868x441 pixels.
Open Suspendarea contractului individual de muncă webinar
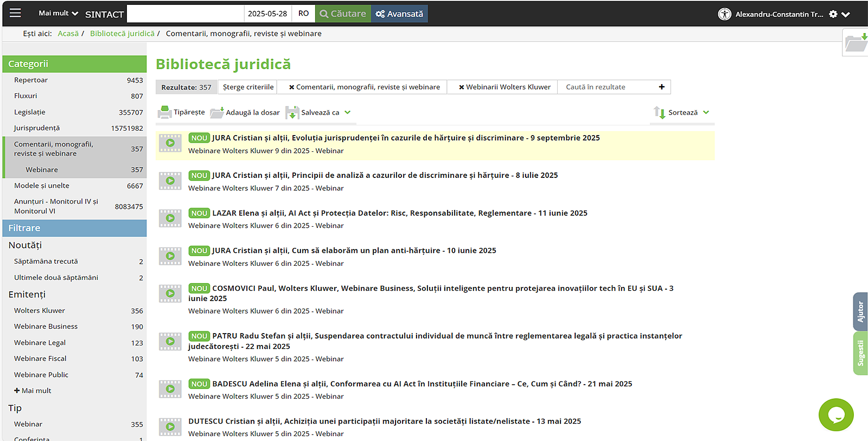tap(436, 341)
